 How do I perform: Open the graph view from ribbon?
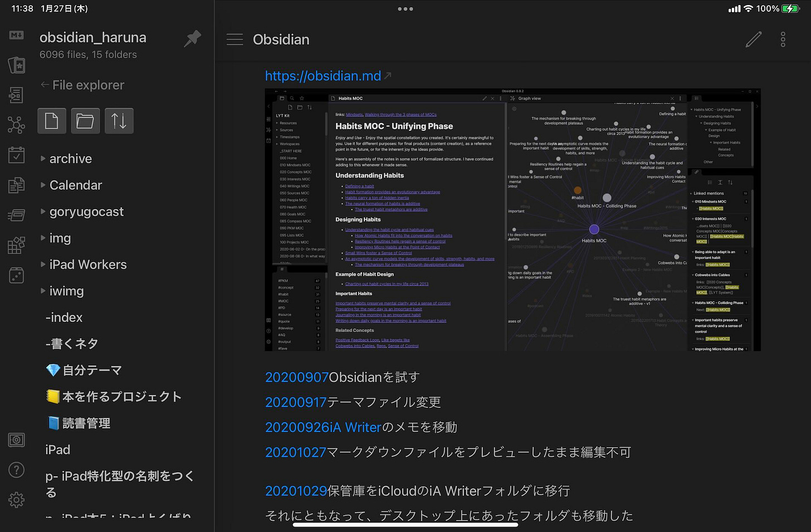point(16,125)
